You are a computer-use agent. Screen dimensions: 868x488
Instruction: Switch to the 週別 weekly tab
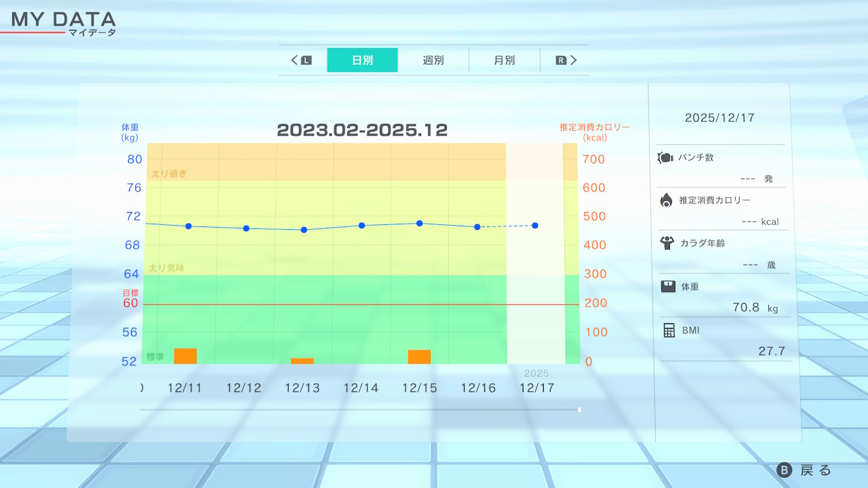pos(433,60)
